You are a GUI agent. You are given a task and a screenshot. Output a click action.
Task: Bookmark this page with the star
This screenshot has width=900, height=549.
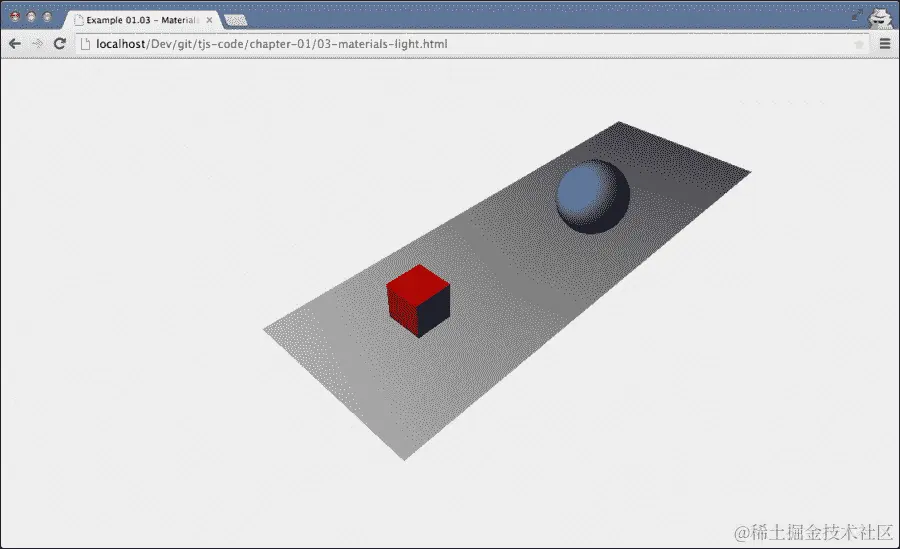tap(859, 44)
